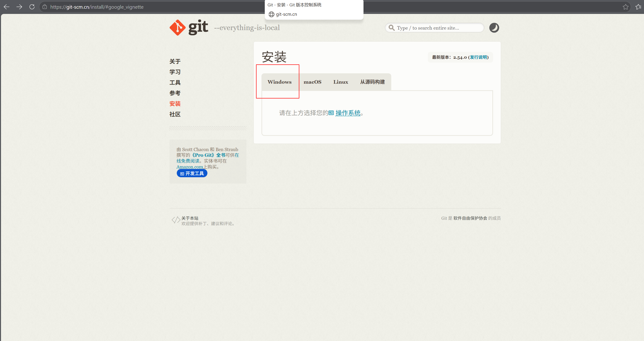Image resolution: width=644 pixels, height=341 pixels.
Task: Click the --everything-is-local tagline
Action: tap(247, 28)
